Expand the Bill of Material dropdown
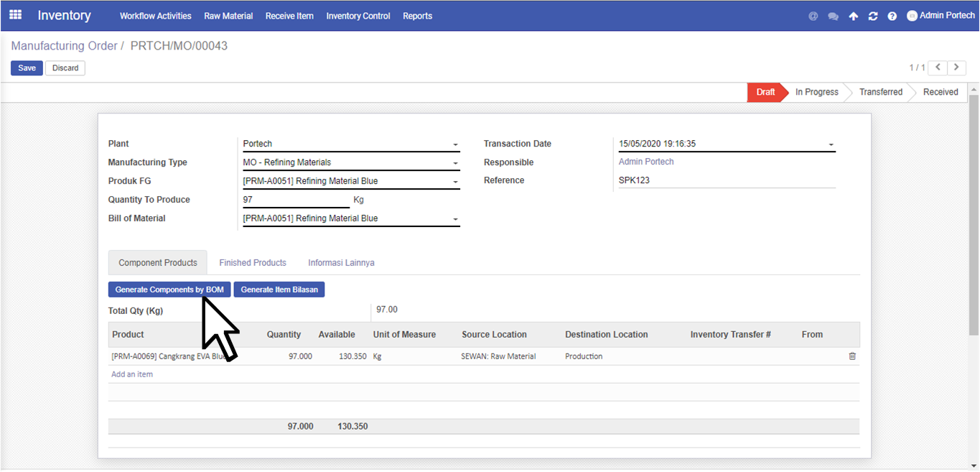This screenshot has height=472, width=980. 455,219
